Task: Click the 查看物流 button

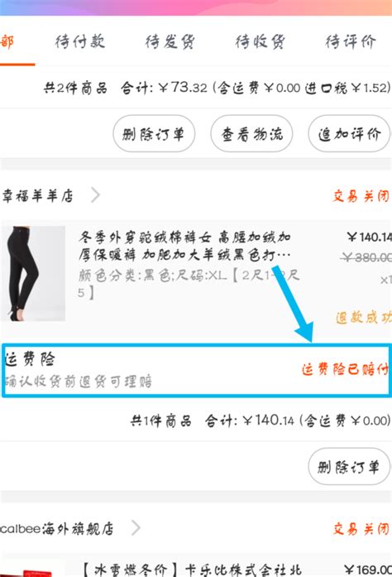Action: [251, 133]
